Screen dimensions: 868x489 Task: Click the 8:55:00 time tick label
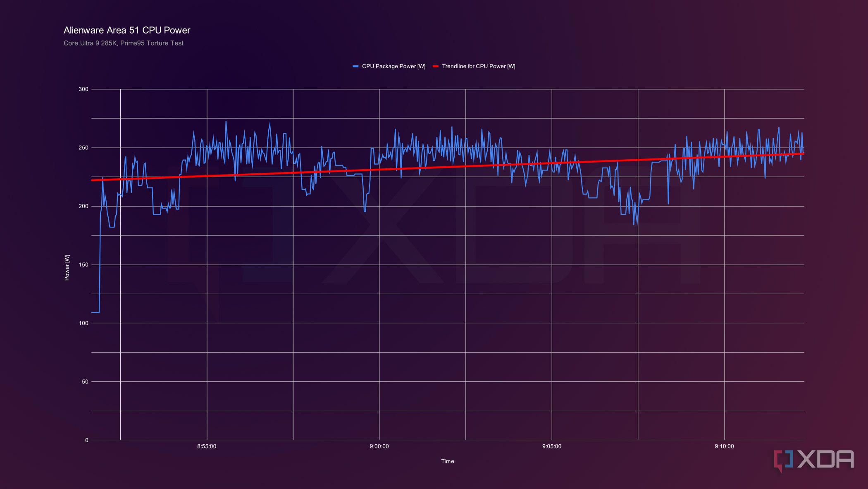[x=207, y=446]
